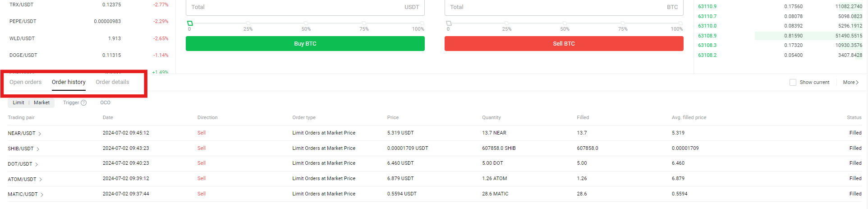Switch to the Open orders tab
This screenshot has height=209, width=868.
click(x=25, y=82)
